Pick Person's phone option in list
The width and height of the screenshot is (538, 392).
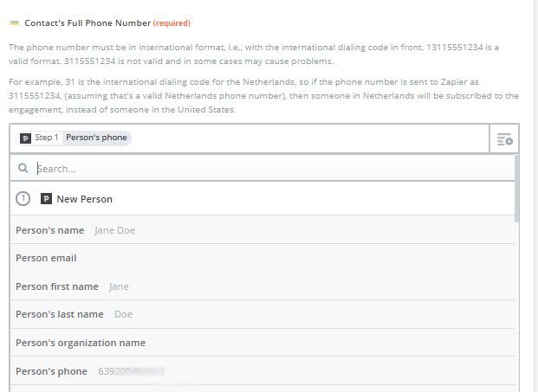263,370
